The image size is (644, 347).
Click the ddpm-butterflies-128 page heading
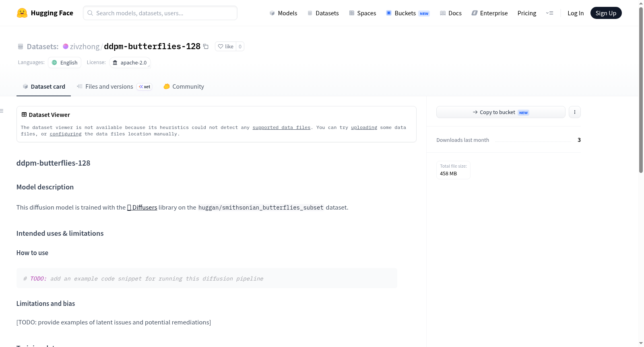tap(54, 163)
